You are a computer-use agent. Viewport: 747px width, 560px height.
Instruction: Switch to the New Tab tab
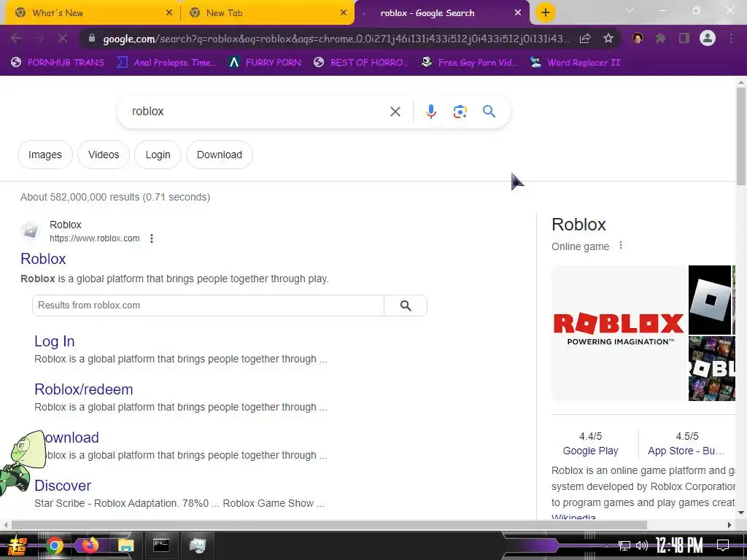point(267,13)
